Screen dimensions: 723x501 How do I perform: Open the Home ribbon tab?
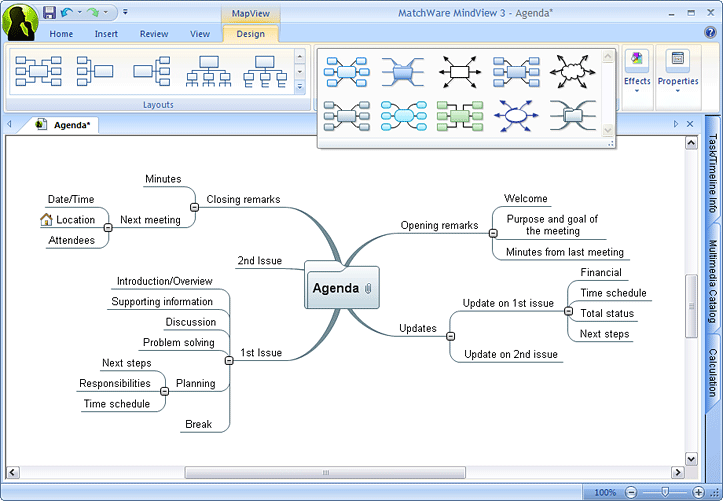(x=61, y=34)
